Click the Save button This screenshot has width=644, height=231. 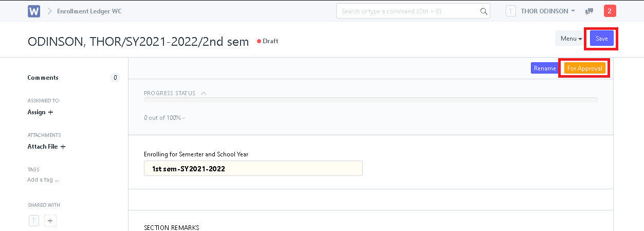pos(601,39)
